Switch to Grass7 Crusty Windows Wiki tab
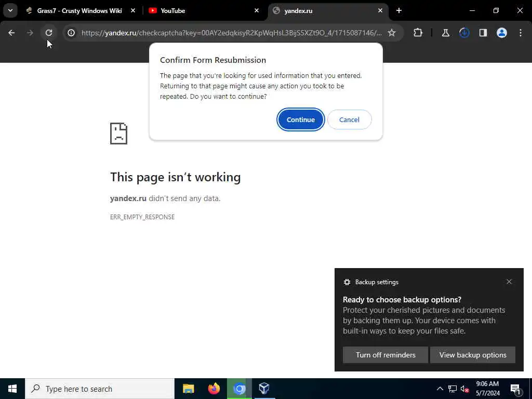532x399 pixels. click(79, 11)
